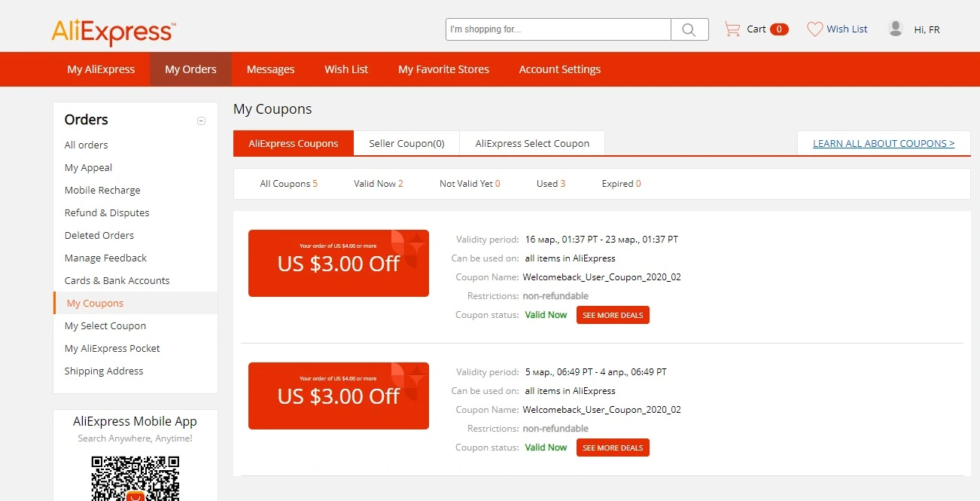Open Mobile Recharge in sidebar

point(102,190)
